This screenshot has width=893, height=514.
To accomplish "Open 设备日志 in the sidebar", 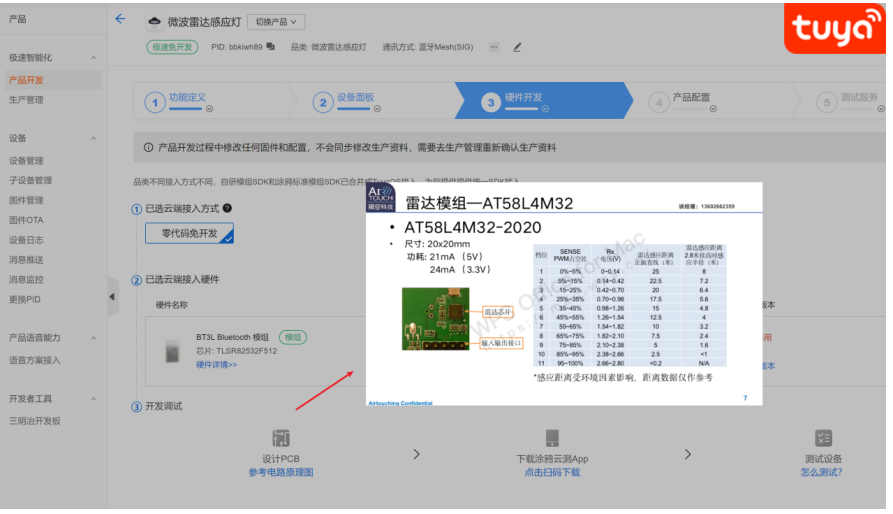I will coord(26,240).
